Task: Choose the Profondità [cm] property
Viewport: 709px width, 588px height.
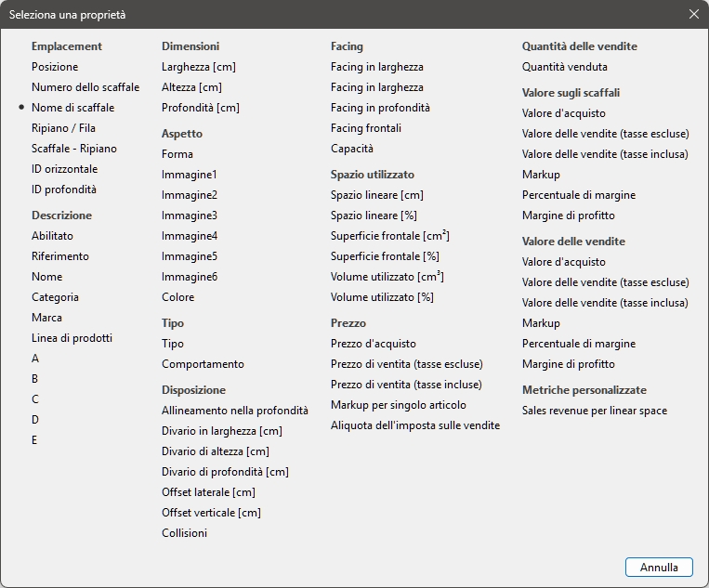Action: point(200,108)
